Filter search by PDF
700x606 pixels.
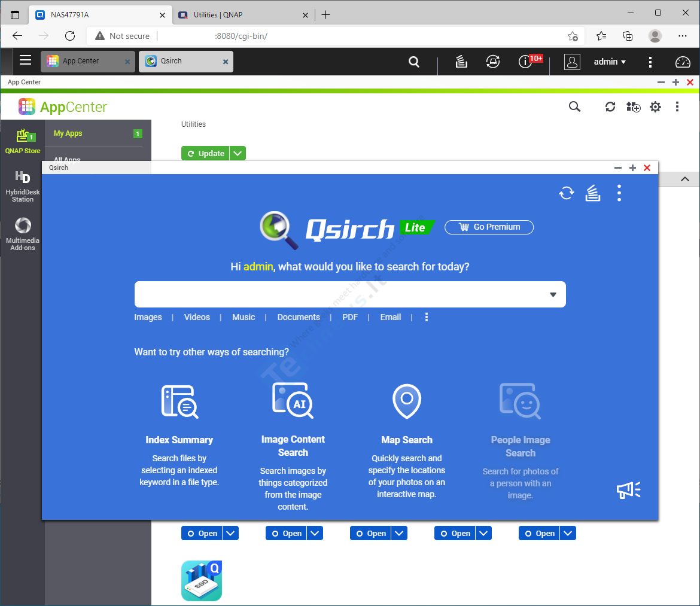pos(350,317)
